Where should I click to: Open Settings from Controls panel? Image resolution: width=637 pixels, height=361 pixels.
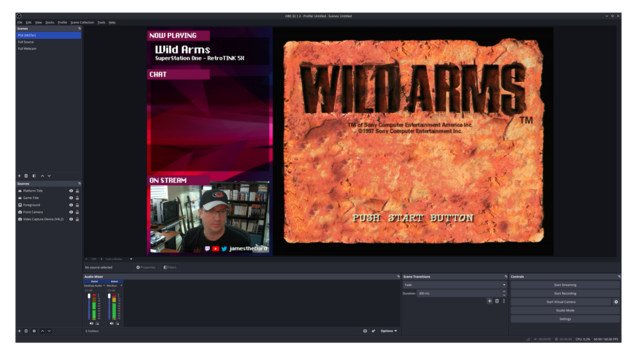tap(565, 319)
